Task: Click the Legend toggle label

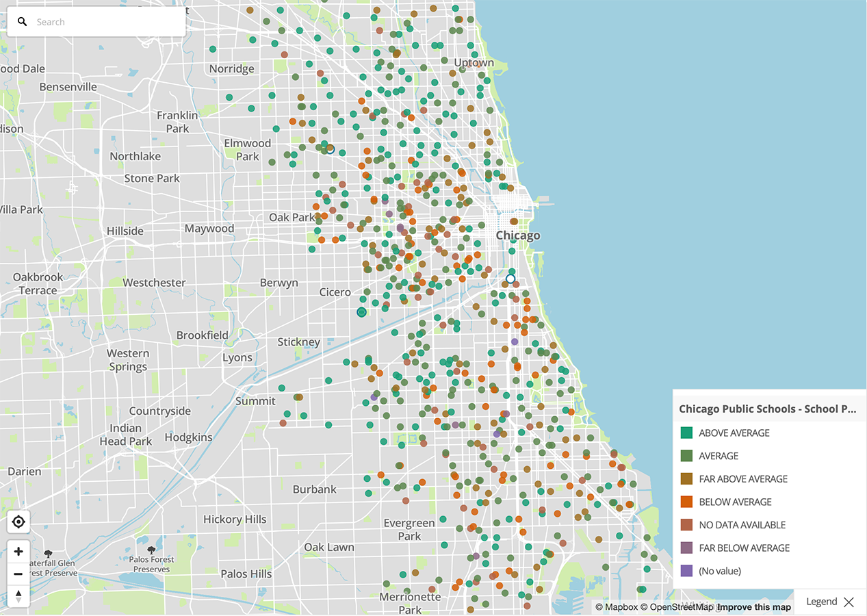Action: pos(821,602)
